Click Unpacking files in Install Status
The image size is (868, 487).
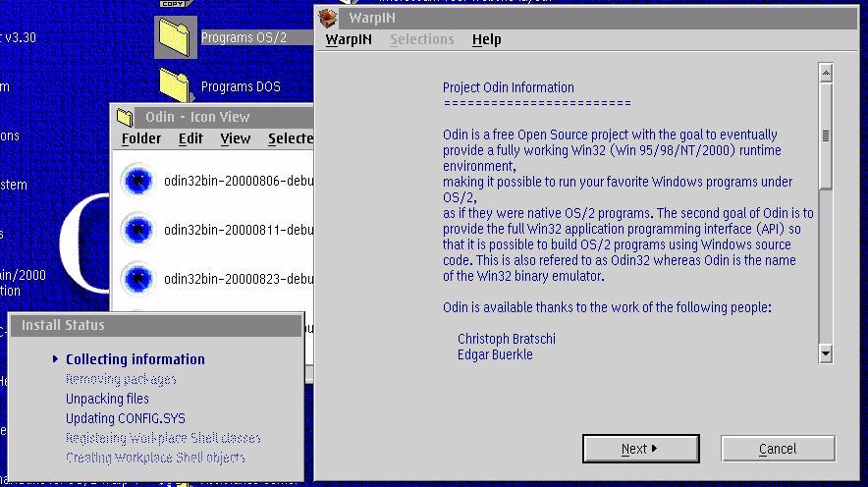107,399
